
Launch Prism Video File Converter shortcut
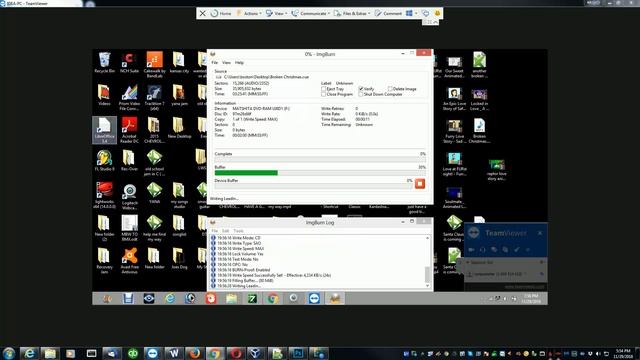point(129,98)
